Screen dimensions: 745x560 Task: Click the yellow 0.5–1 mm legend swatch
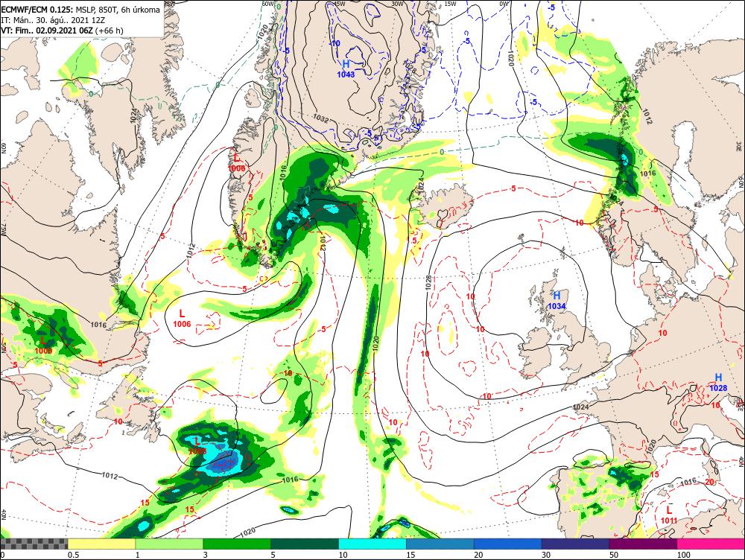point(101,544)
